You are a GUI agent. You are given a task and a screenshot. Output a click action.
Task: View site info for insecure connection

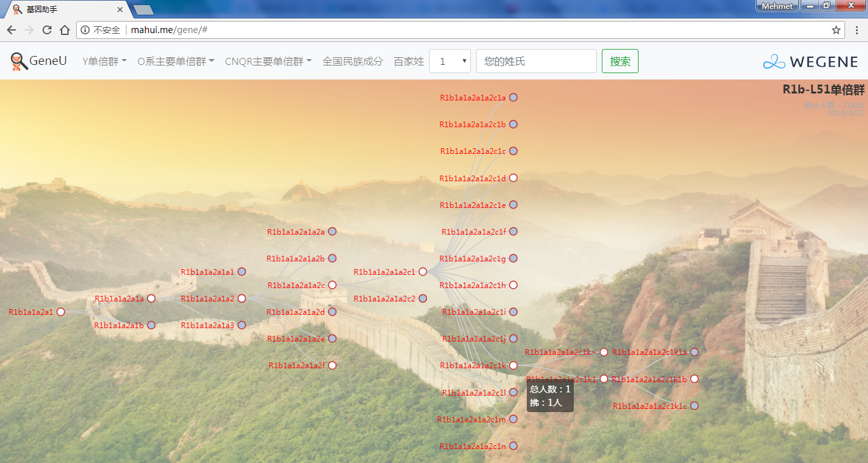point(86,30)
